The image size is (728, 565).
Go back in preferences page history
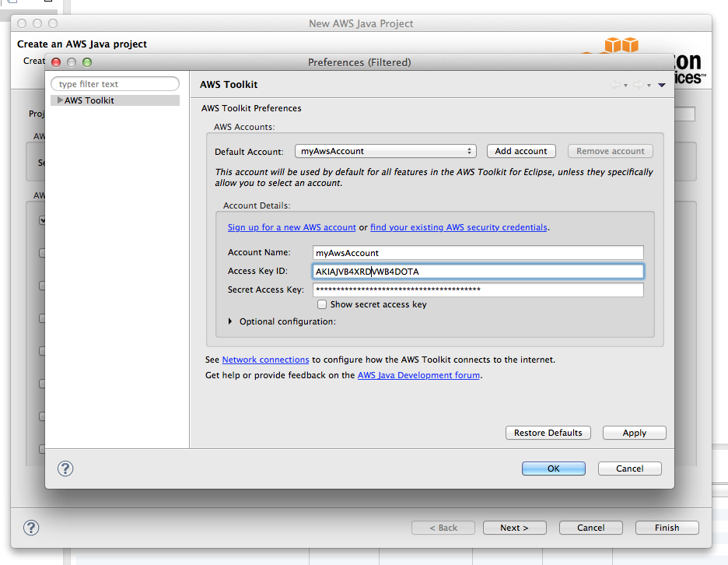tap(615, 85)
